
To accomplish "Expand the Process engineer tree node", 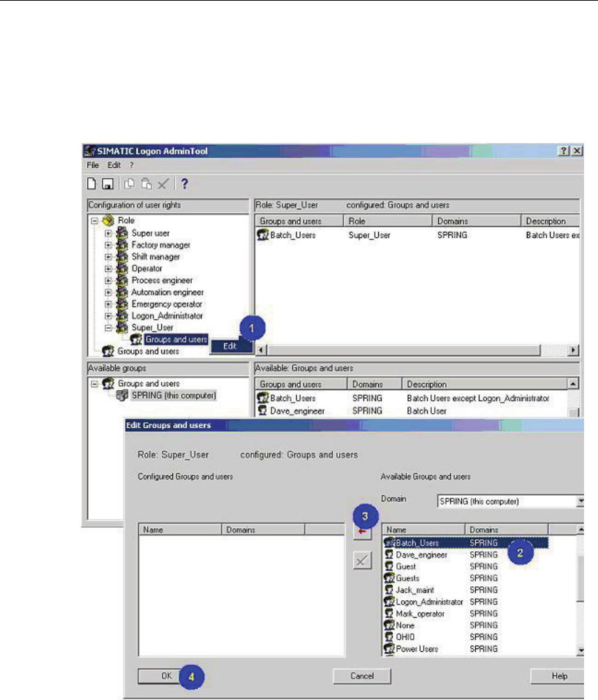I will click(x=108, y=281).
